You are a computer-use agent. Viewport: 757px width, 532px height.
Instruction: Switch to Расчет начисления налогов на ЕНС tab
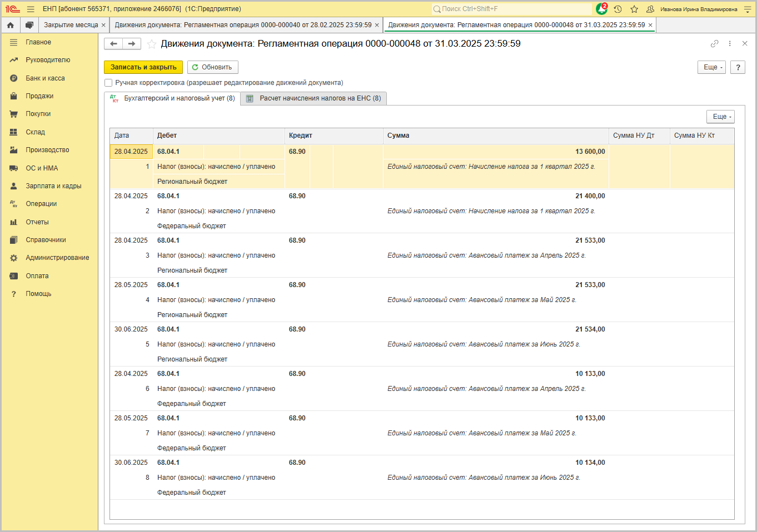(x=313, y=98)
